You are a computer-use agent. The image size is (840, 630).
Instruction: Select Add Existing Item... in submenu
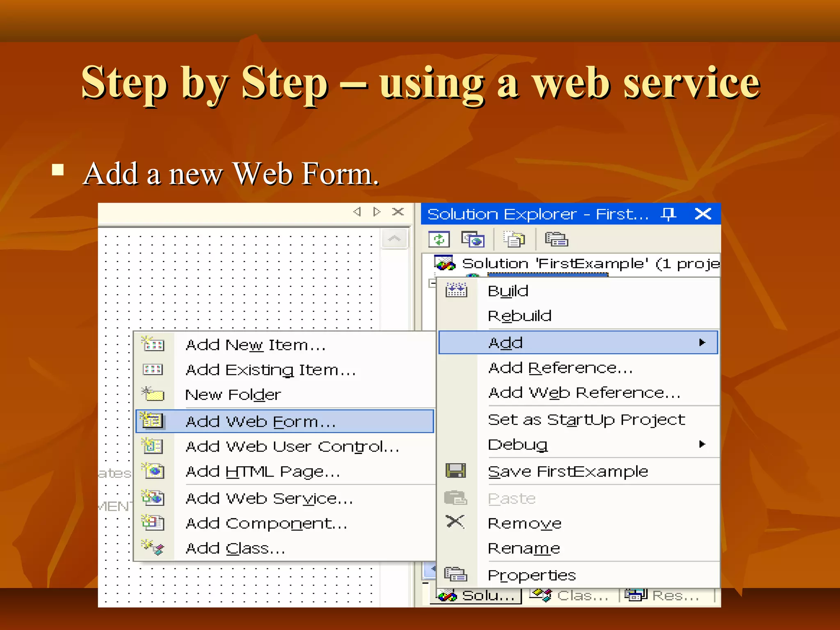click(x=285, y=370)
